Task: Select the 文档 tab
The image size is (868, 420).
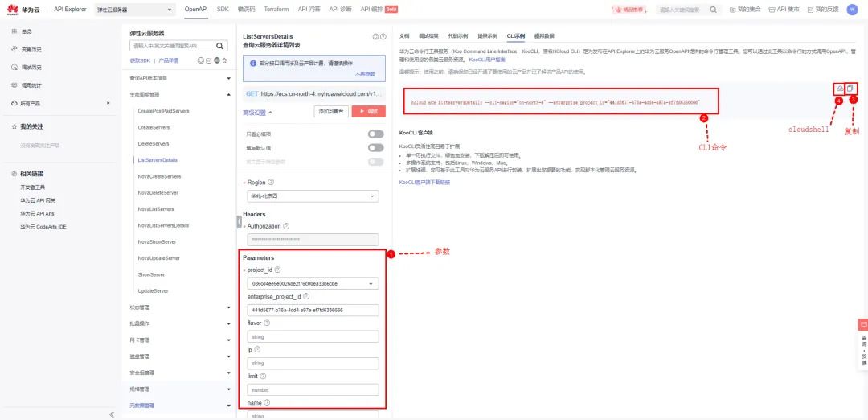Action: tap(404, 35)
